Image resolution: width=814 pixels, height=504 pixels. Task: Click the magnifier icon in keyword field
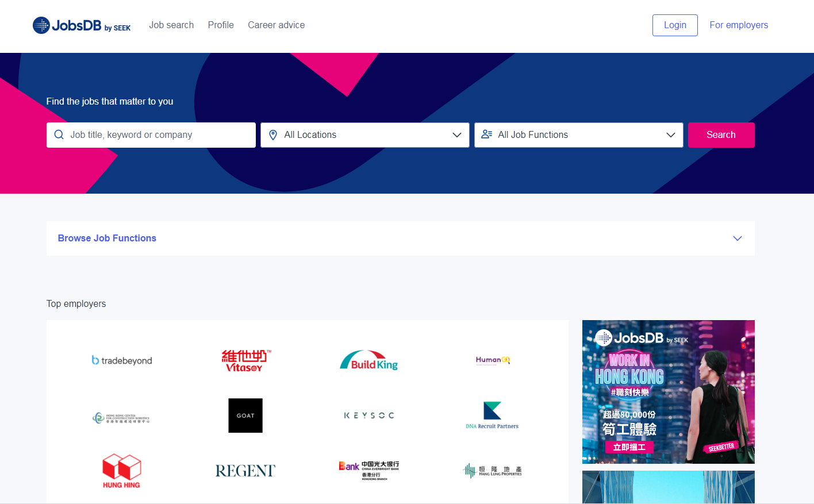pyautogui.click(x=59, y=134)
